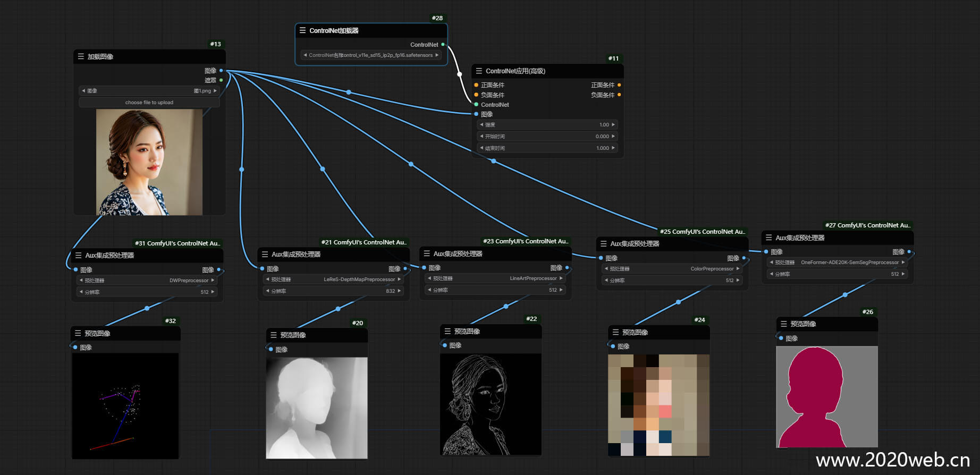This screenshot has width=980, height=475.
Task: Decrease 强度 with its left arrow
Action: 481,125
